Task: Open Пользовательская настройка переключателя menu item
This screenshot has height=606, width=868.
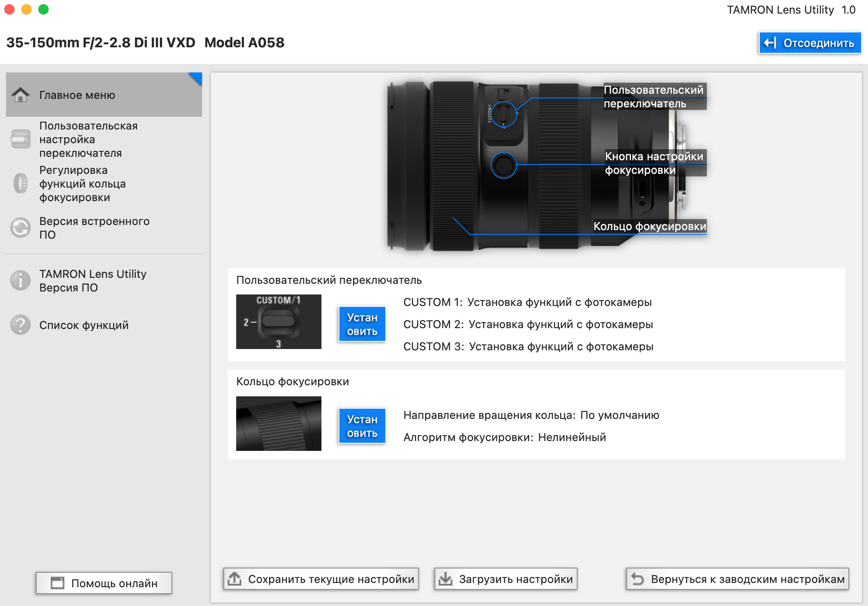Action: pyautogui.click(x=88, y=139)
